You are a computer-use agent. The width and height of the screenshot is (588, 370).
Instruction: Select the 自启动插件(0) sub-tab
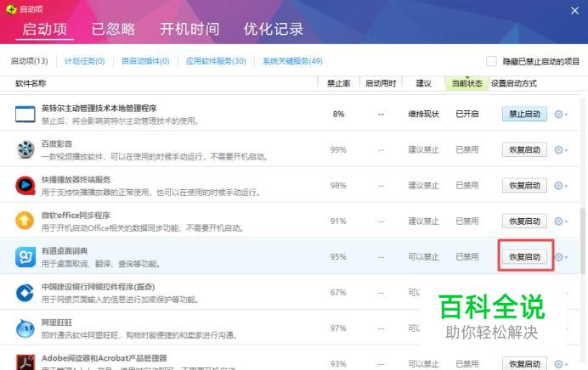click(x=145, y=60)
